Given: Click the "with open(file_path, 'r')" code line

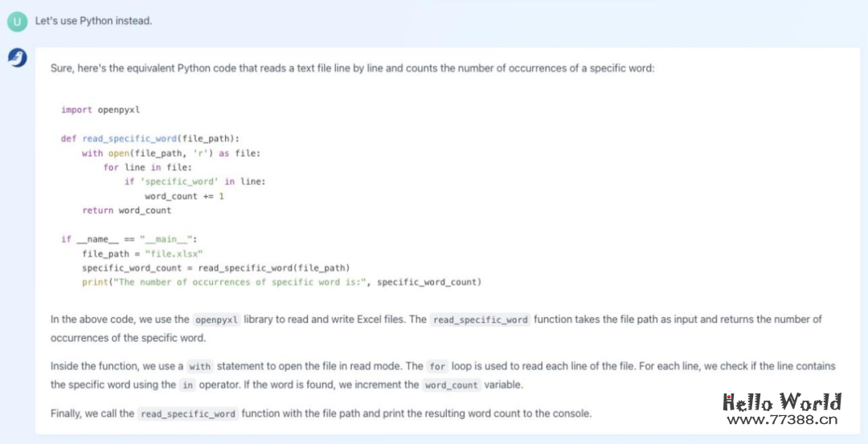Looking at the screenshot, I should pyautogui.click(x=171, y=153).
